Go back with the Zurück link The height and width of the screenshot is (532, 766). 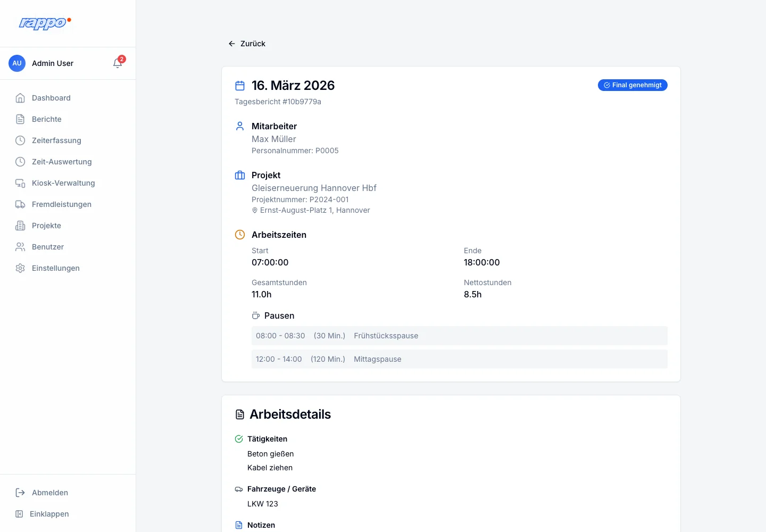pos(247,44)
